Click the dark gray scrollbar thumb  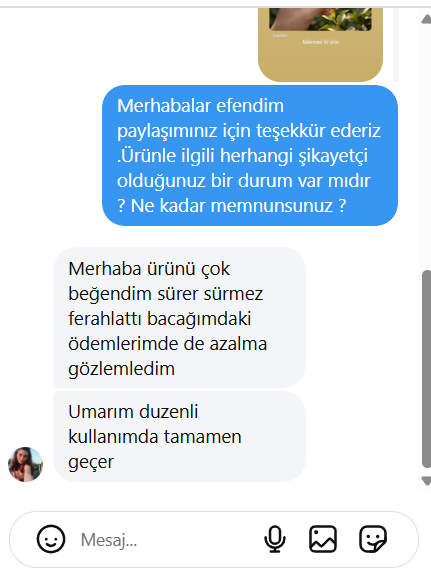[x=427, y=369]
